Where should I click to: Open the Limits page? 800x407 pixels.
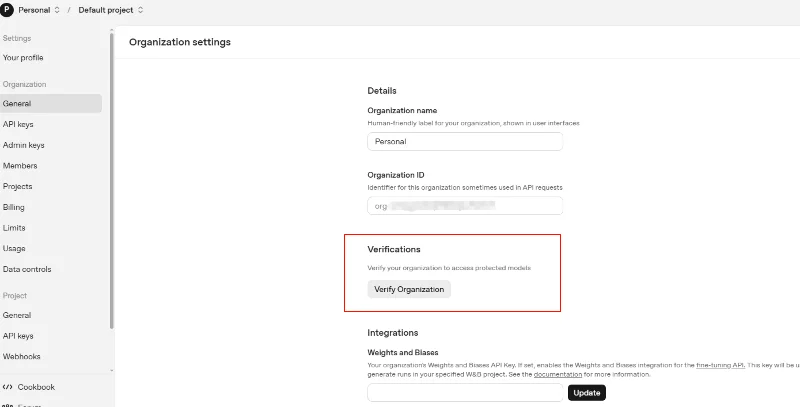(x=14, y=228)
